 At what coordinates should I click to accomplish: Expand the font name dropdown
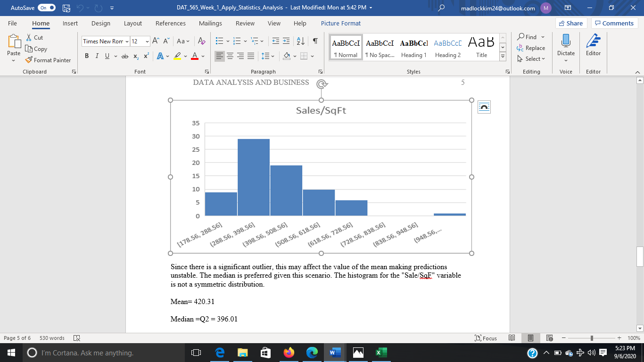tap(127, 41)
